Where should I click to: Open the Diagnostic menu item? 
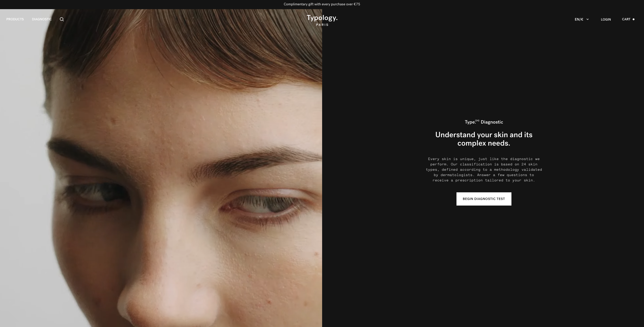pos(42,19)
